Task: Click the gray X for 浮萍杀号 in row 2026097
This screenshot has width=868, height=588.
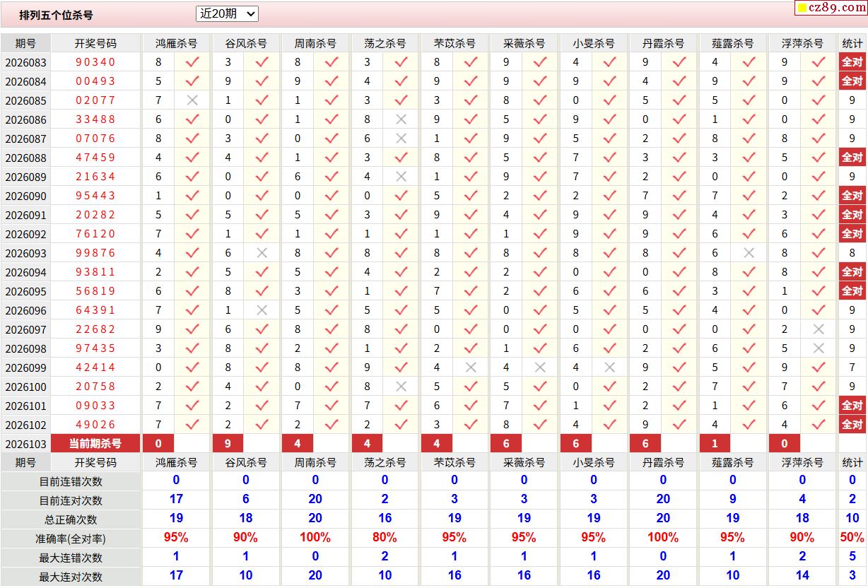Action: (819, 329)
